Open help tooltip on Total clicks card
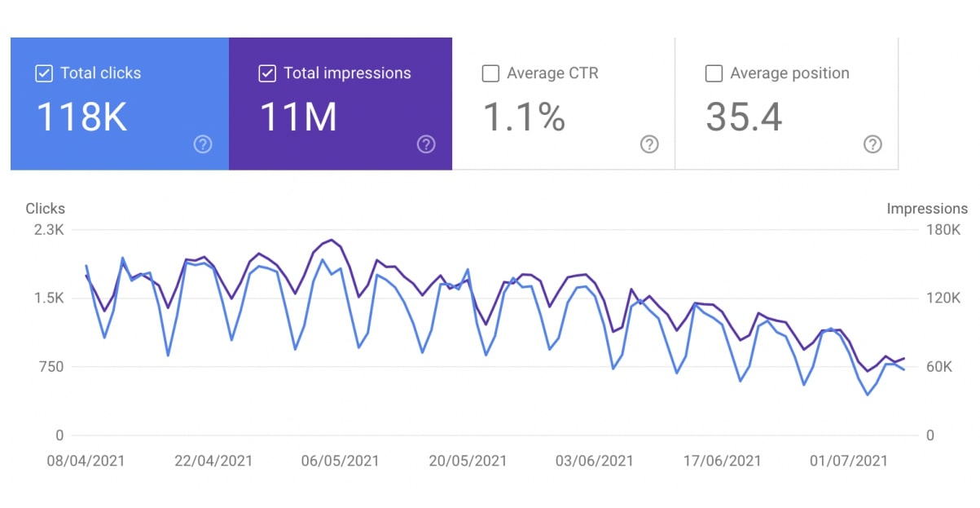 [x=202, y=144]
